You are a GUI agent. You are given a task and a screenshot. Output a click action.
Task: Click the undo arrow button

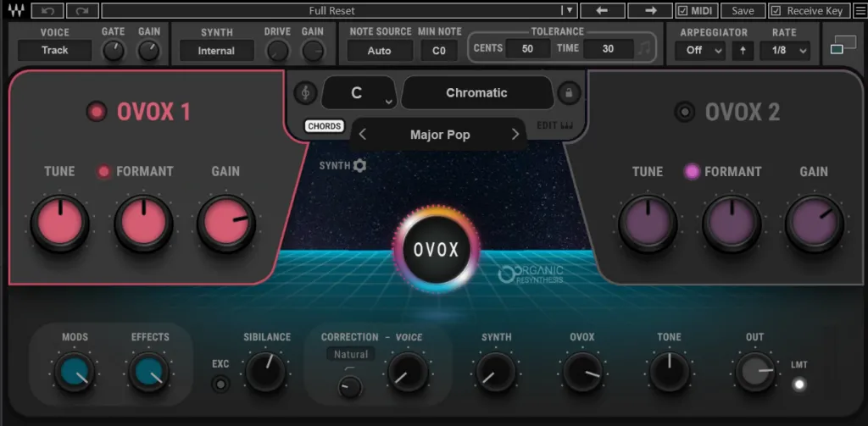(x=47, y=10)
